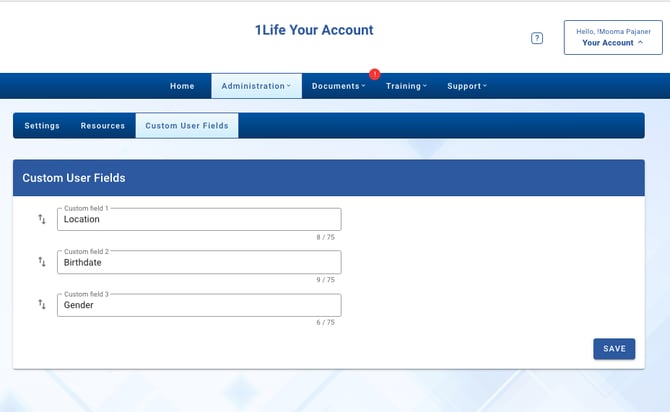Viewport: 670px width, 412px height.
Task: Click the reorder arrows beside Birthdate field
Action: [42, 262]
